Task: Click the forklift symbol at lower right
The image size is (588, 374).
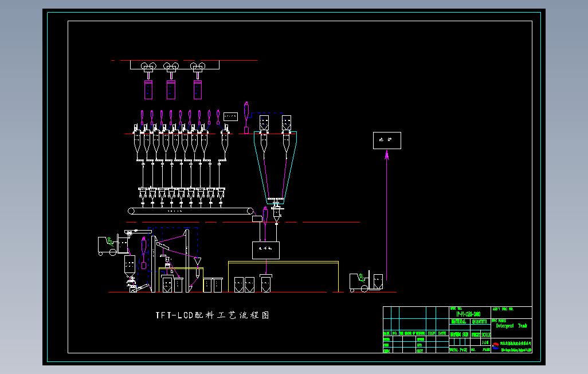Action: (x=366, y=281)
